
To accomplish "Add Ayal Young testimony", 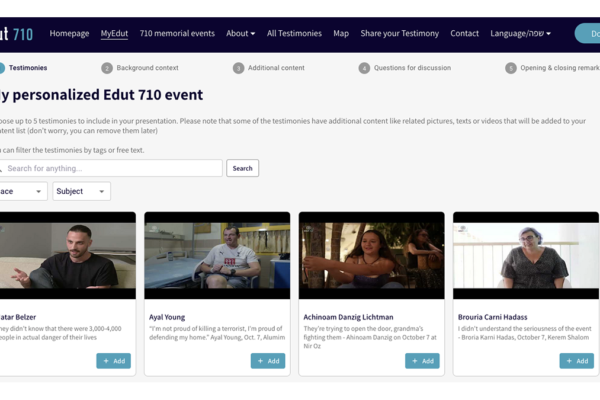I will (268, 361).
